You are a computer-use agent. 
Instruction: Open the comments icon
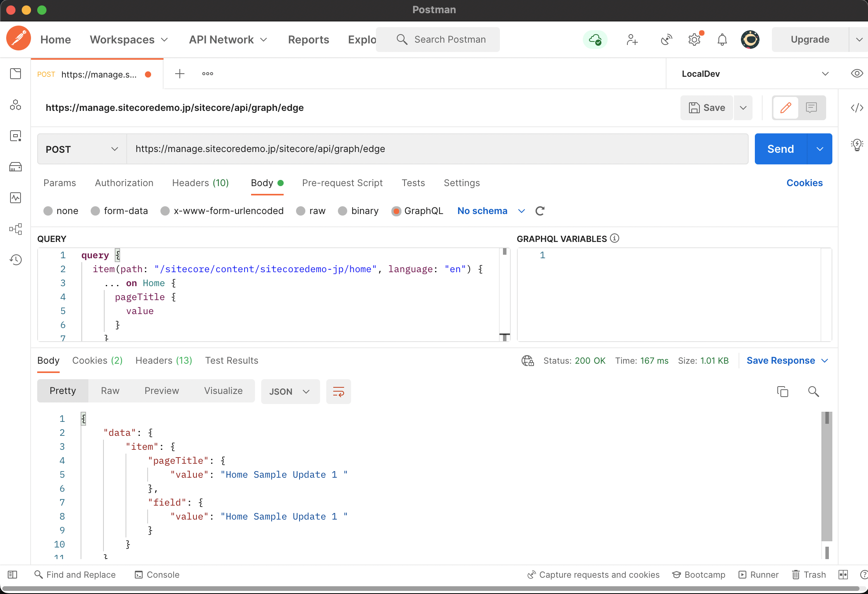811,107
